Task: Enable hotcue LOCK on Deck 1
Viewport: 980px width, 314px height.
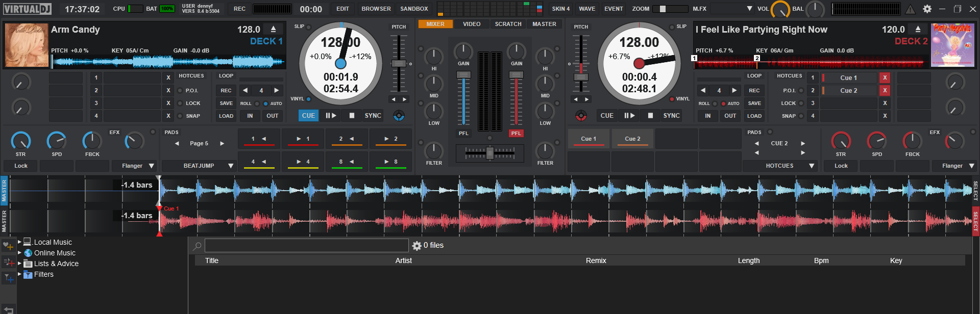Action: [180, 103]
